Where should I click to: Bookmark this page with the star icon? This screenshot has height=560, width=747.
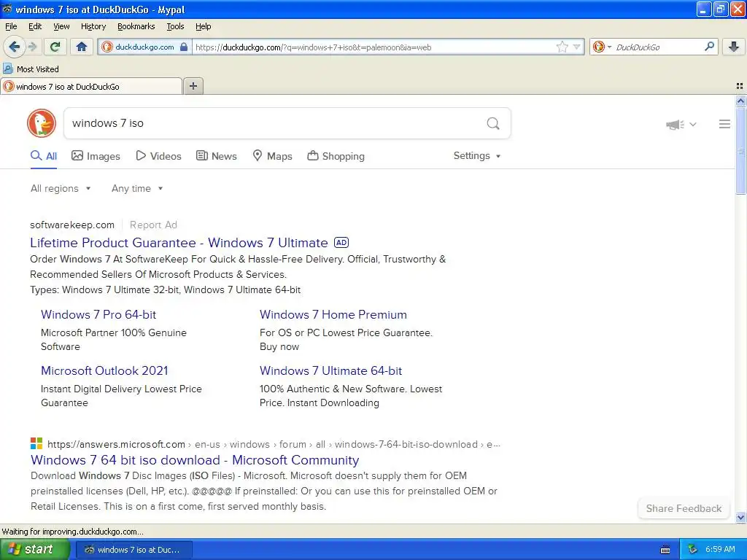click(x=562, y=47)
